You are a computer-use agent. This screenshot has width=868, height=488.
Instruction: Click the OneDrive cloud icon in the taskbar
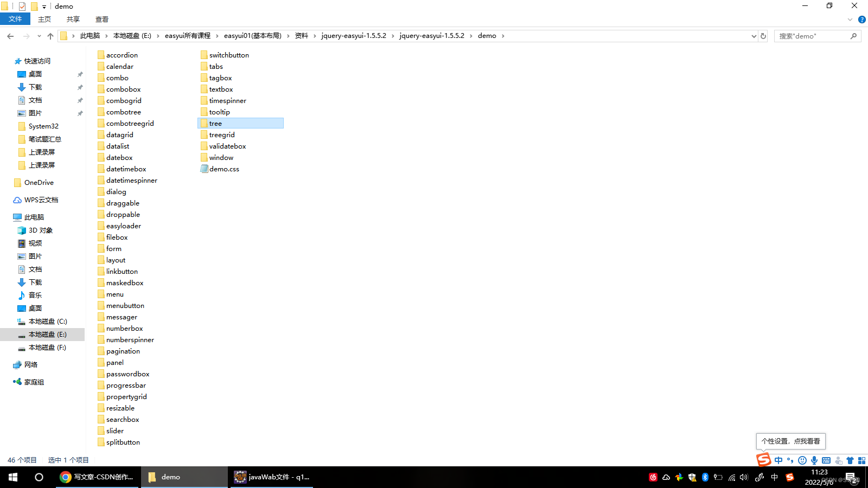[x=666, y=477]
